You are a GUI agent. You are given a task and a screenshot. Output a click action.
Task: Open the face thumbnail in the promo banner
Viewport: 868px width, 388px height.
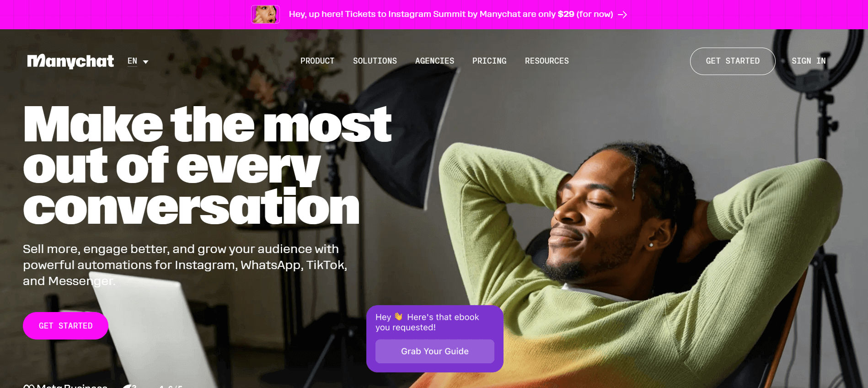[265, 15]
